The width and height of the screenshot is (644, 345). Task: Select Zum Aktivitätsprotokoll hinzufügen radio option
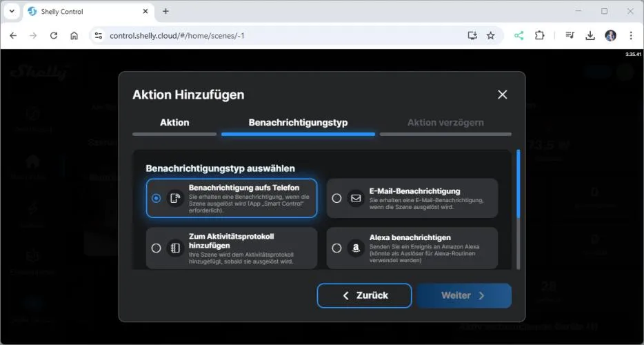157,248
